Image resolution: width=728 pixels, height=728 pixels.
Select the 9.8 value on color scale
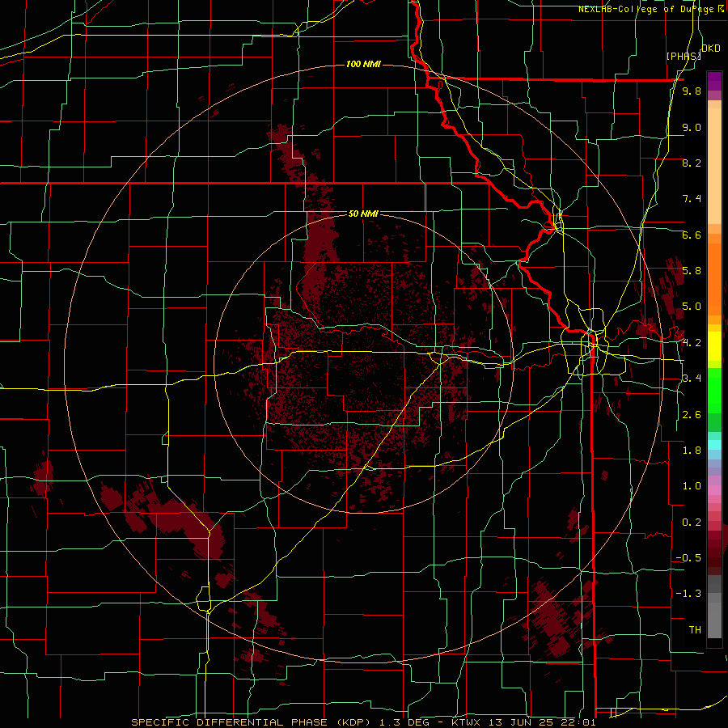pos(692,91)
